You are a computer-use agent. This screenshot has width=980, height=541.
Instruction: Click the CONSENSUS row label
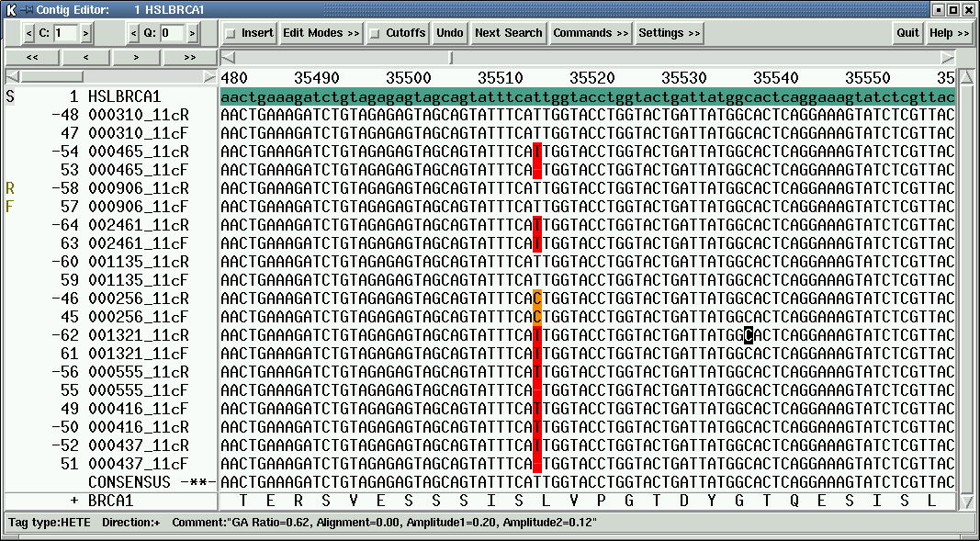[130, 482]
